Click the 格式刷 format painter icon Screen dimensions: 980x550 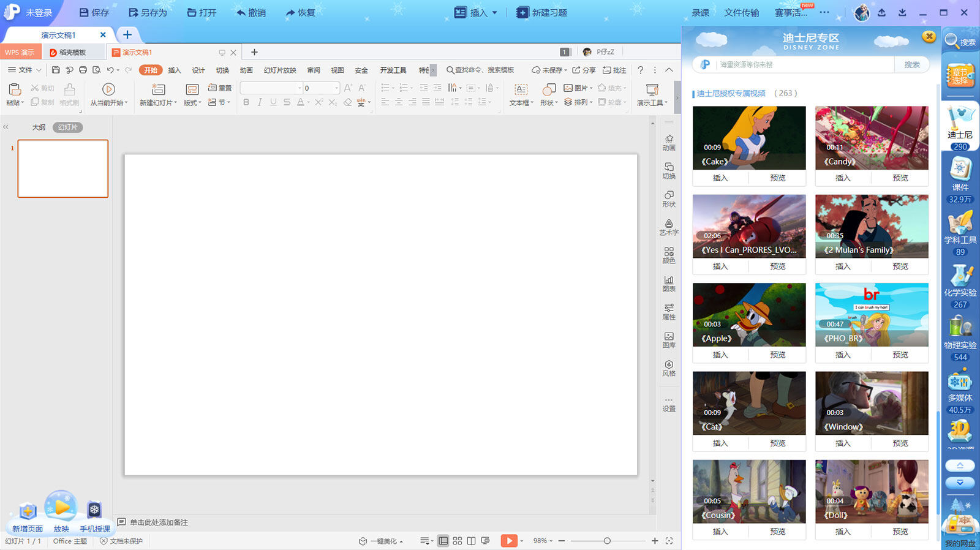pos(70,94)
